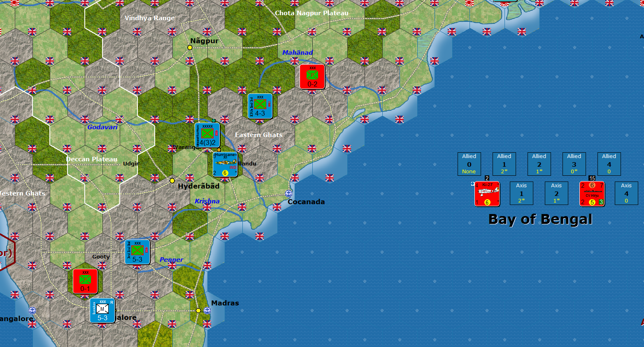Click the green marker above Mountbatten counter
Screen dimensions: 644x347
pyautogui.click(x=214, y=121)
